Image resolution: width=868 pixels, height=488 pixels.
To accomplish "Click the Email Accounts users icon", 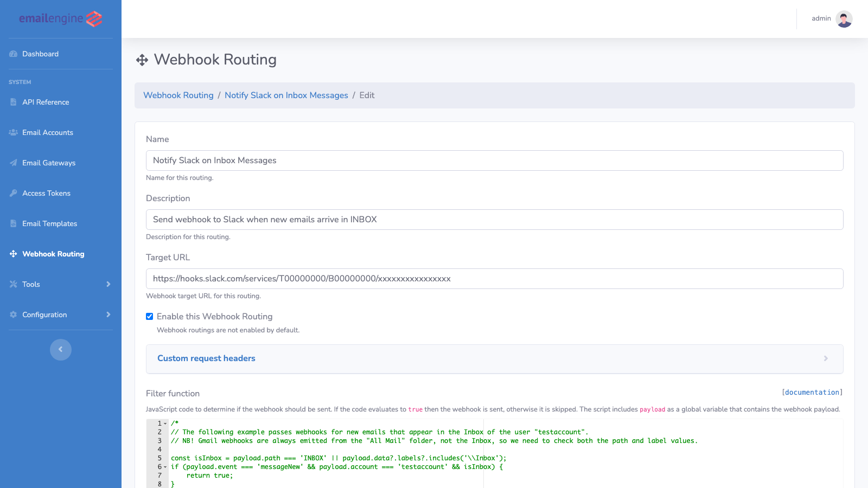I will coord(12,132).
